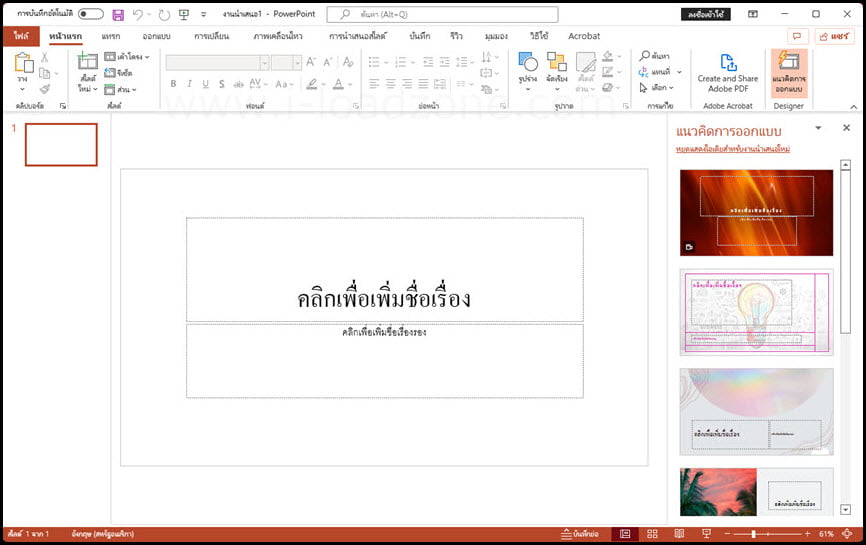Switch to the Insert tab
866x545 pixels.
tap(110, 36)
